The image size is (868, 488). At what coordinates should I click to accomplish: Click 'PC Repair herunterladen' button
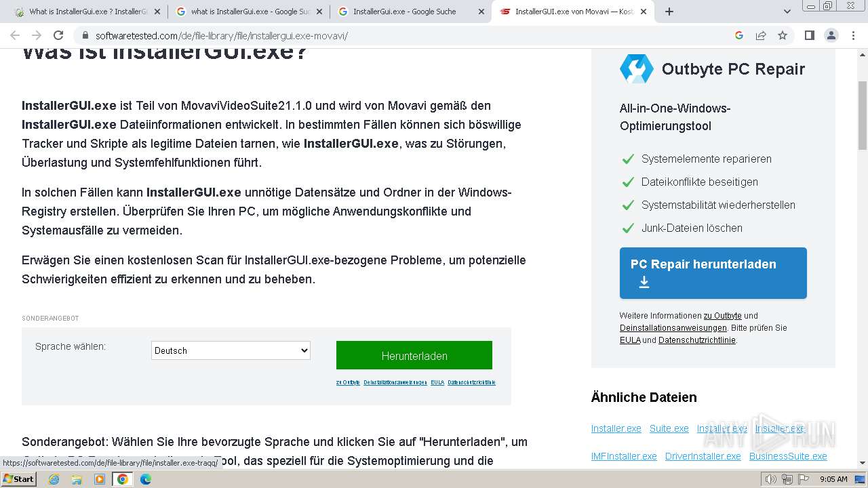[713, 273]
